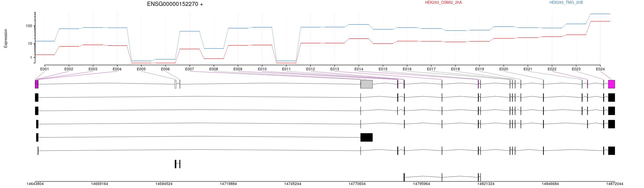Image resolution: width=644 pixels, height=188 pixels.
Task: Click y-axis tick value 10
Action: 30,44
